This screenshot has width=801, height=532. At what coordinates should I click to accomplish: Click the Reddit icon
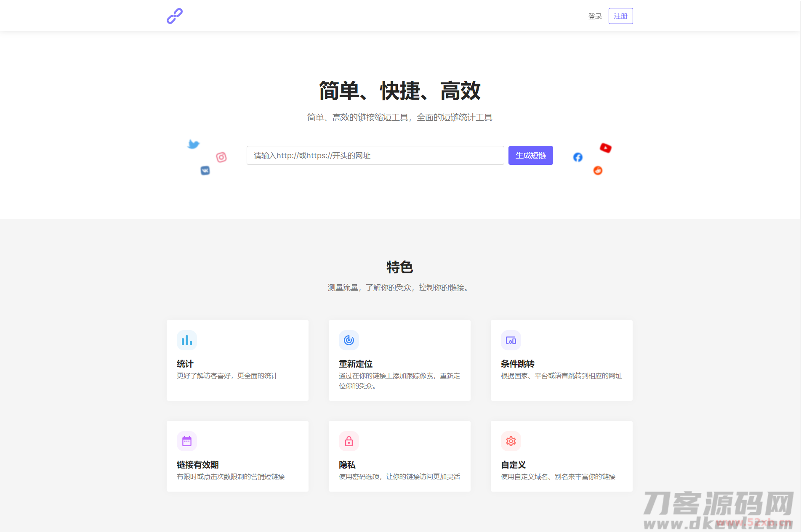(x=598, y=170)
